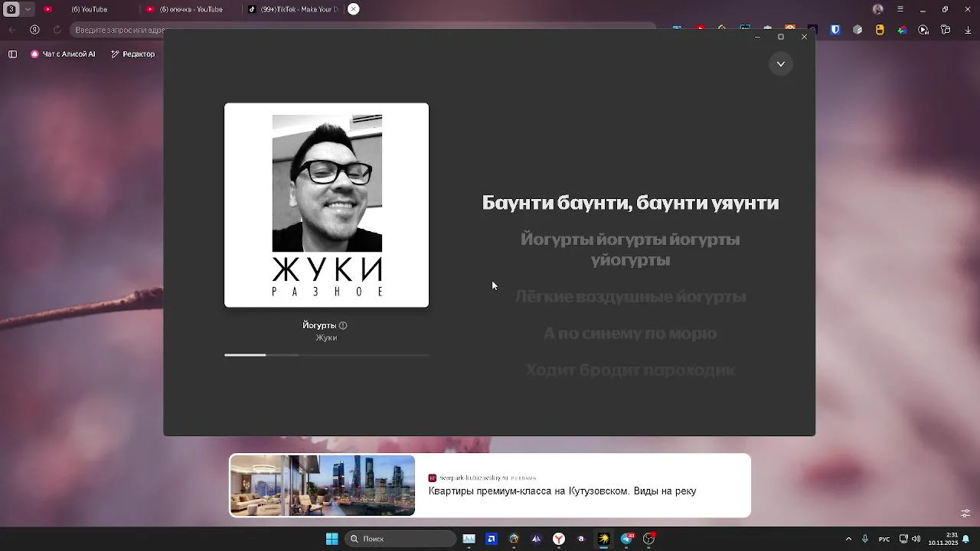Open the page settings sliders icon
Viewport: 980px width, 551px height.
(x=965, y=514)
